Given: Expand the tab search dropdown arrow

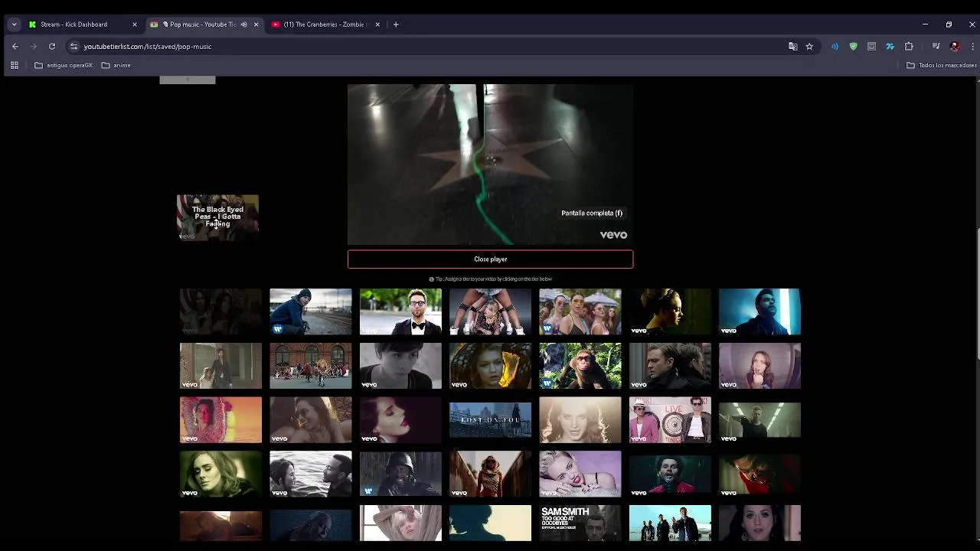Looking at the screenshot, I should (x=14, y=24).
